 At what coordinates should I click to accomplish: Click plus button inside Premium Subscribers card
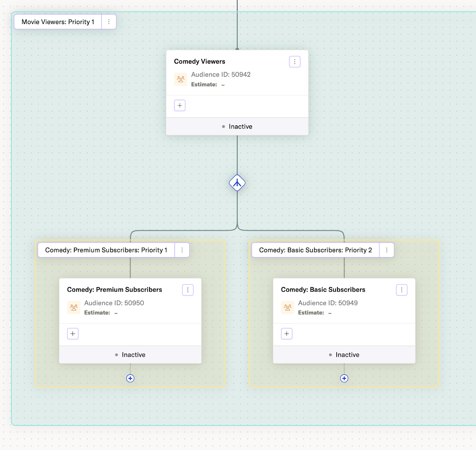click(73, 334)
